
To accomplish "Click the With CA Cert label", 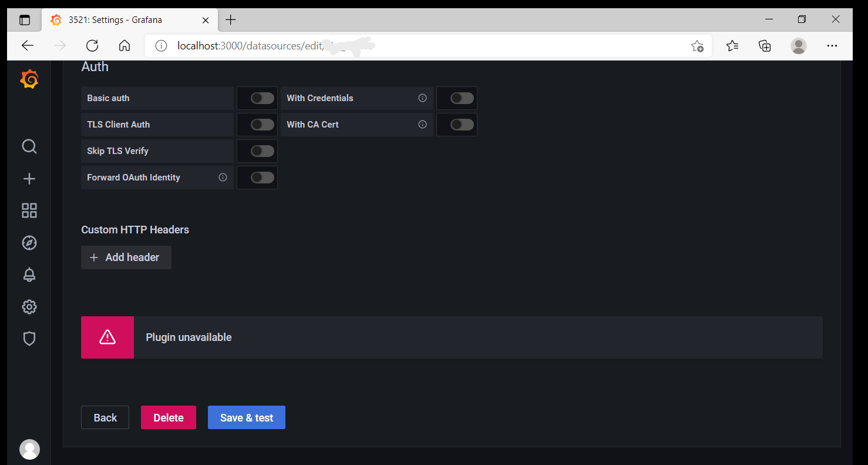I will tap(312, 125).
